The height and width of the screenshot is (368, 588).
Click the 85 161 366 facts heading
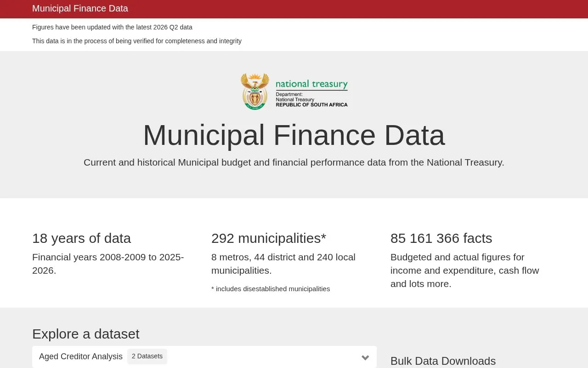(x=441, y=238)
